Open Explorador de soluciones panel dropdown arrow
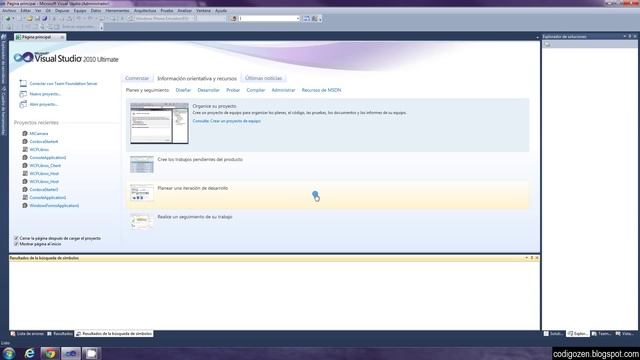 pos(624,36)
